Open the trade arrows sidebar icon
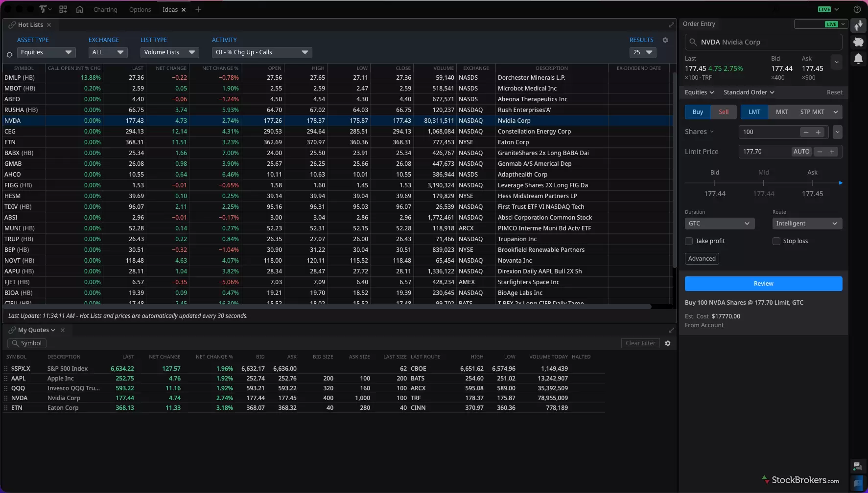Viewport: 868px width, 493px height. (859, 25)
